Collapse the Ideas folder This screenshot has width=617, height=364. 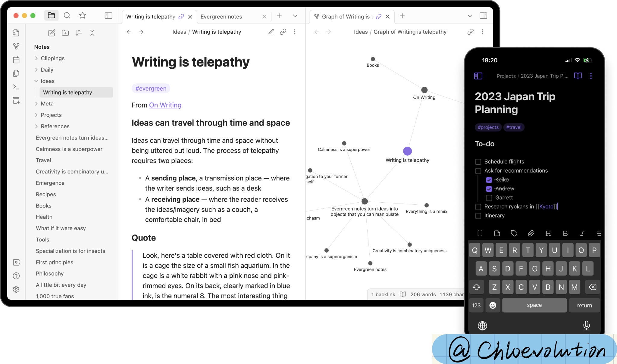coord(36,81)
